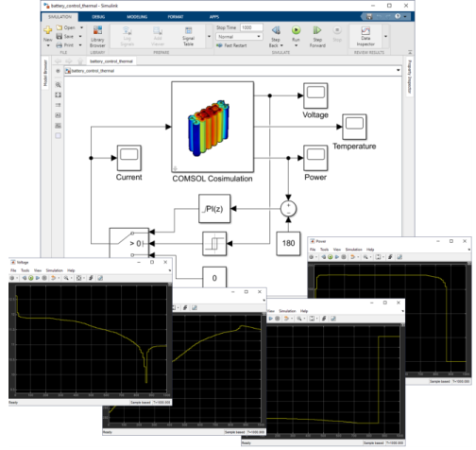This screenshot has width=476, height=450.
Task: Switch to the Simulation ribbon tab
Action: click(x=59, y=17)
